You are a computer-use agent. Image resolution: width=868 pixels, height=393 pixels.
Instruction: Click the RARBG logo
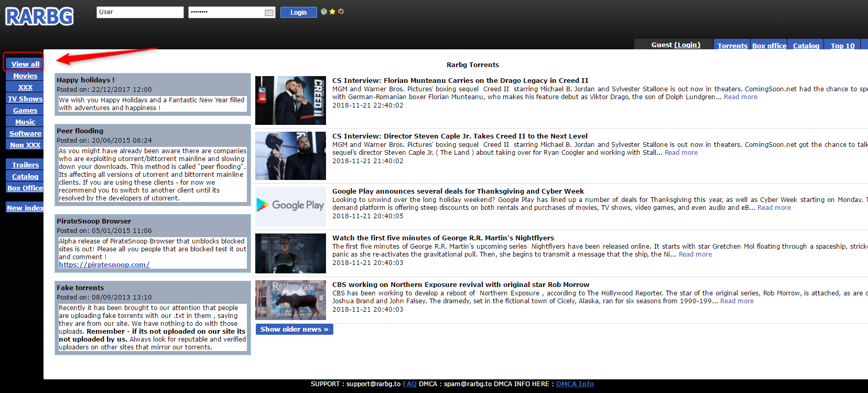[39, 16]
